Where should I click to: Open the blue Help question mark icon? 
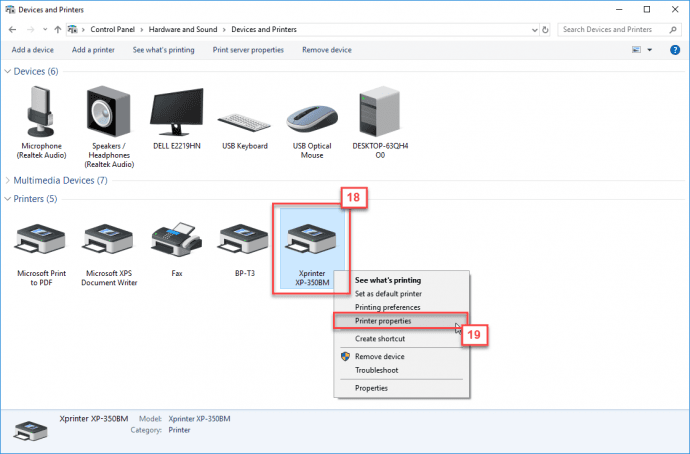[x=675, y=50]
